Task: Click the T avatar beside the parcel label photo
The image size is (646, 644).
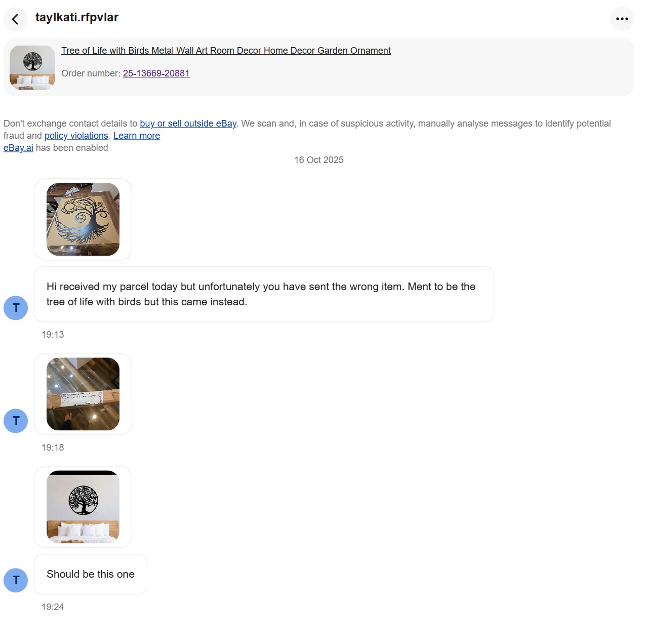Action: pyautogui.click(x=16, y=421)
